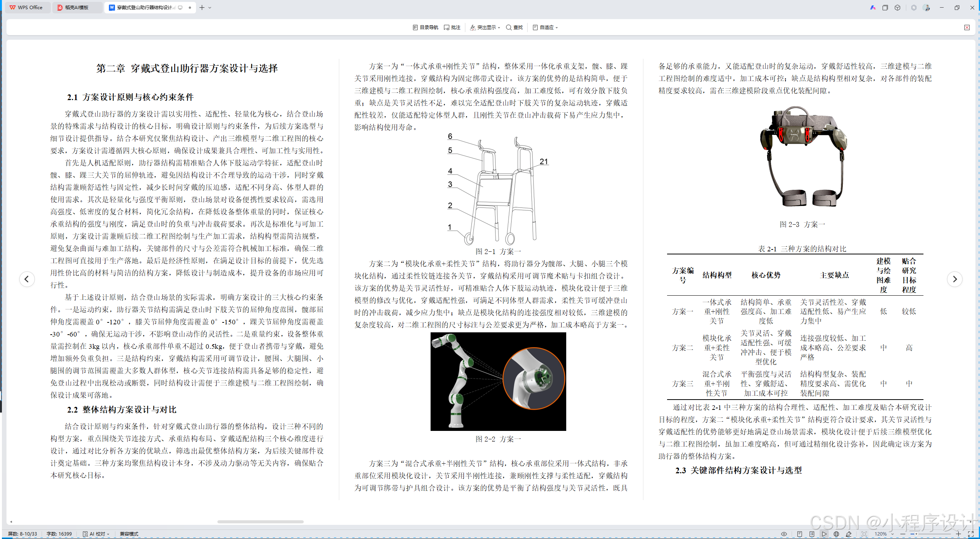The width and height of the screenshot is (980, 539).
Task: Zoom in with the plus button
Action: tap(958, 534)
